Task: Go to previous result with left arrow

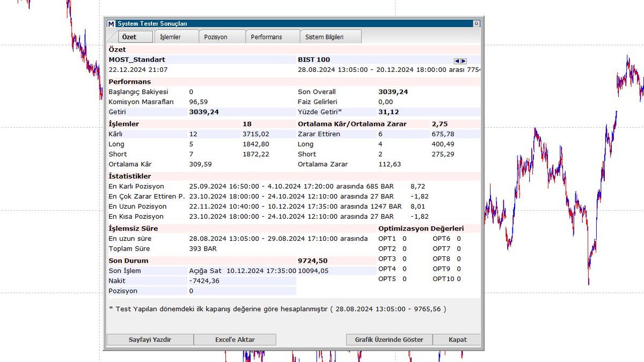Action: click(x=457, y=61)
